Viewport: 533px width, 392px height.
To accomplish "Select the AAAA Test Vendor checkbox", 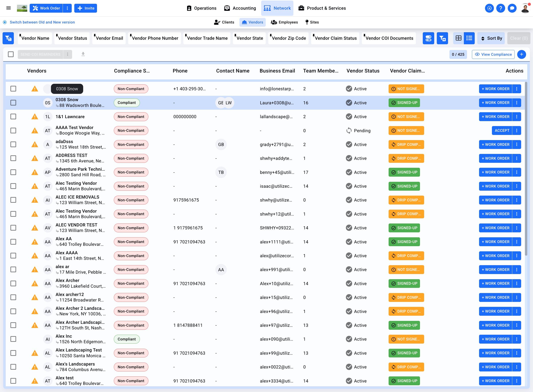I will coord(13,131).
